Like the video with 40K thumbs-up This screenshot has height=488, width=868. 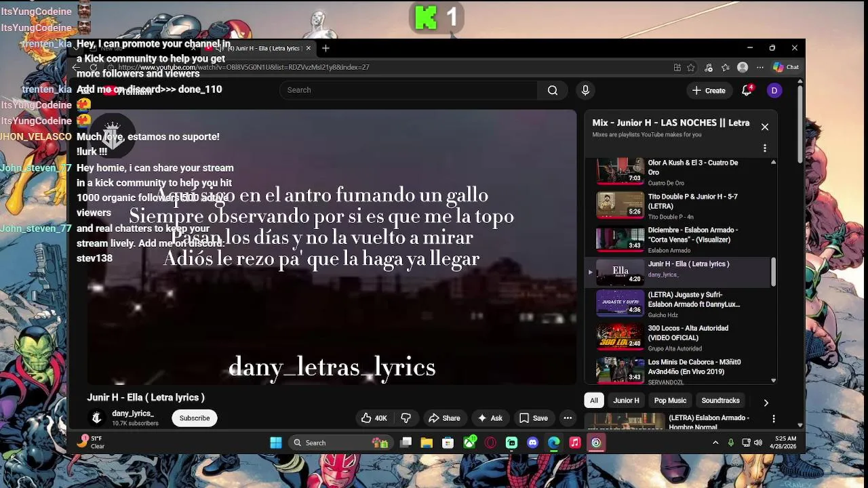[x=374, y=418]
